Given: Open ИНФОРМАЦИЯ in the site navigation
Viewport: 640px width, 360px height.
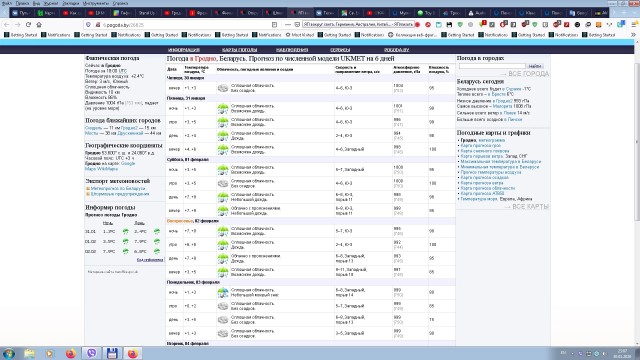Looking at the screenshot, I should click(184, 50).
